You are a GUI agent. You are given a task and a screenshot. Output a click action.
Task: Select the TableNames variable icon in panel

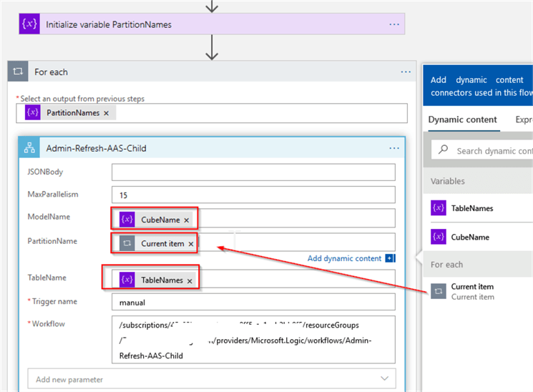click(439, 208)
